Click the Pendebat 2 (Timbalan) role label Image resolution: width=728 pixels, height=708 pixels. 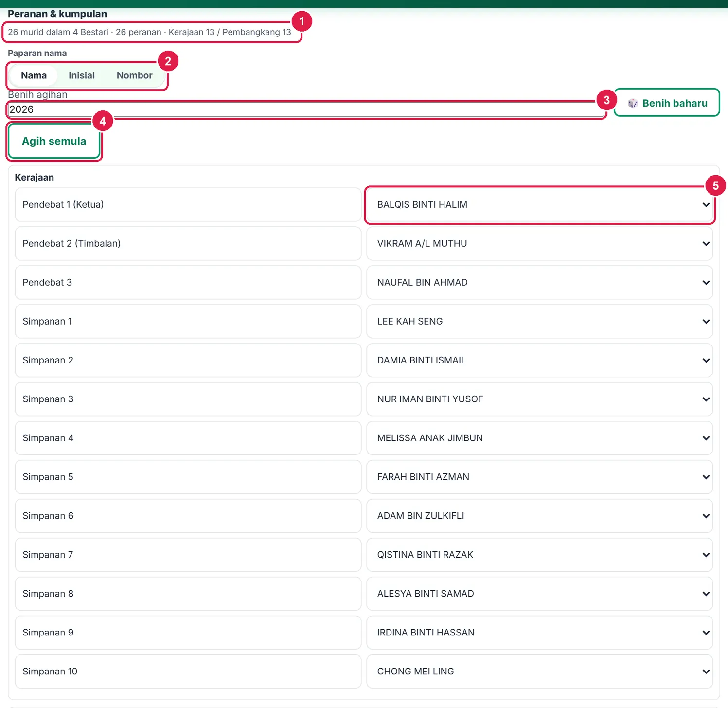coord(188,244)
